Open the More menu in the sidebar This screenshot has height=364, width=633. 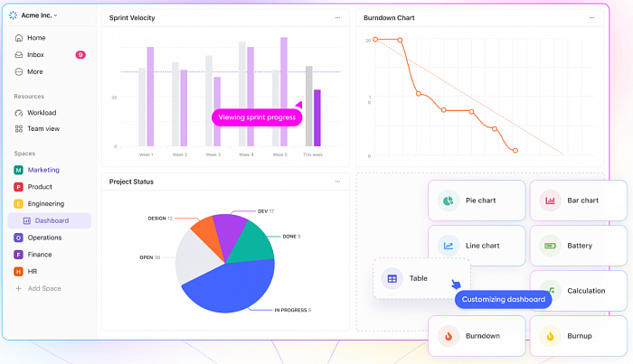point(34,71)
